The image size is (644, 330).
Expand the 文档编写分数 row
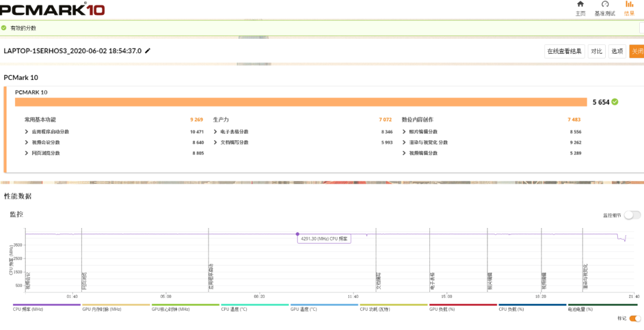[216, 143]
